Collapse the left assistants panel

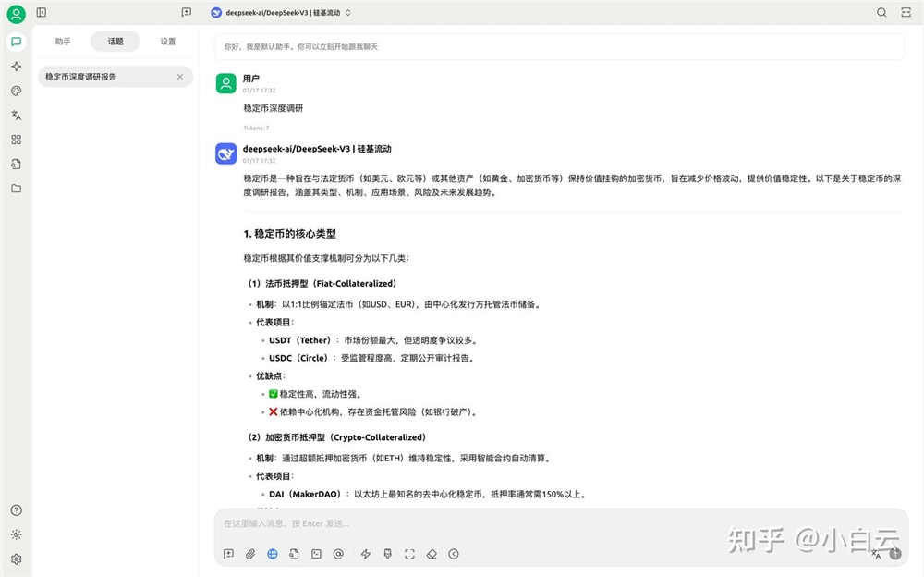pos(42,12)
